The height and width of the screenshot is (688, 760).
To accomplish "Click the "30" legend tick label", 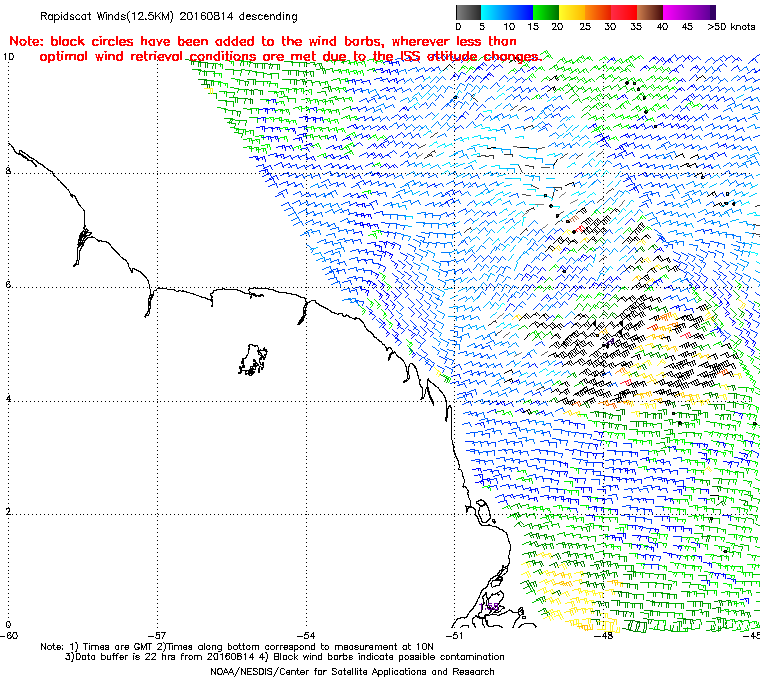I will point(610,27).
